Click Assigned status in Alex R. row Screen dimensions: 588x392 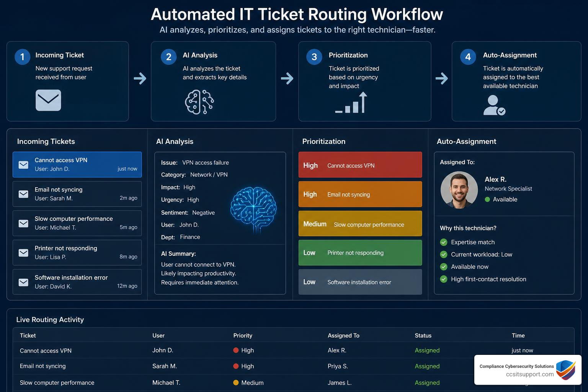[x=427, y=350]
